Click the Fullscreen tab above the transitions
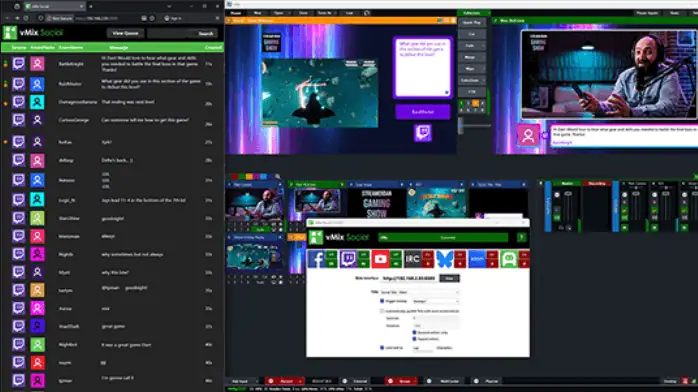The width and height of the screenshot is (698, 392). point(472,13)
